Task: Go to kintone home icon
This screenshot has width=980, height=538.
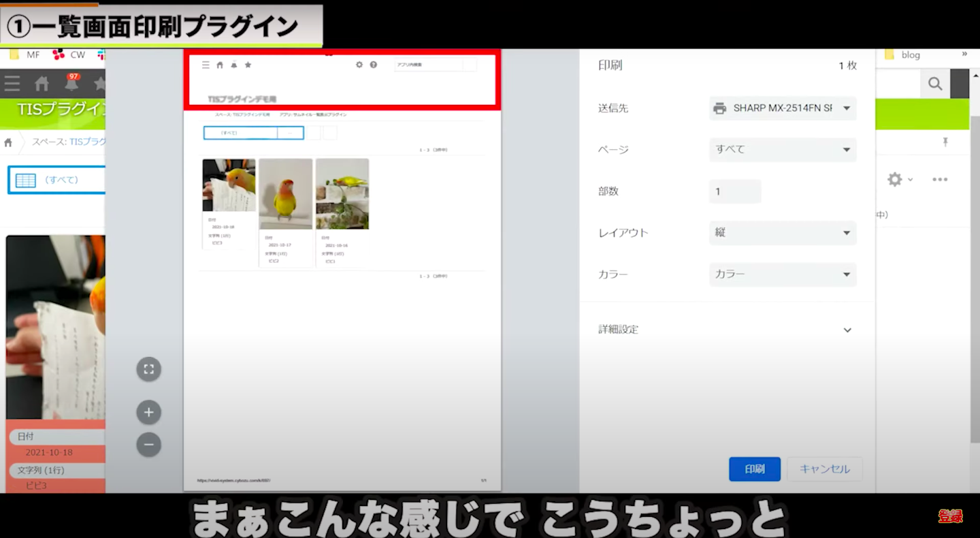Action: click(42, 84)
